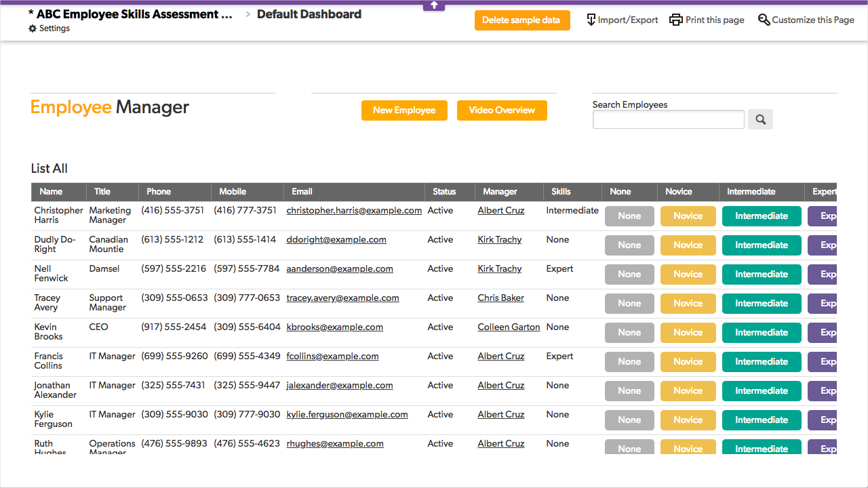Set Jonathan Alexander skill to Intermediate
868x488 pixels.
point(762,391)
